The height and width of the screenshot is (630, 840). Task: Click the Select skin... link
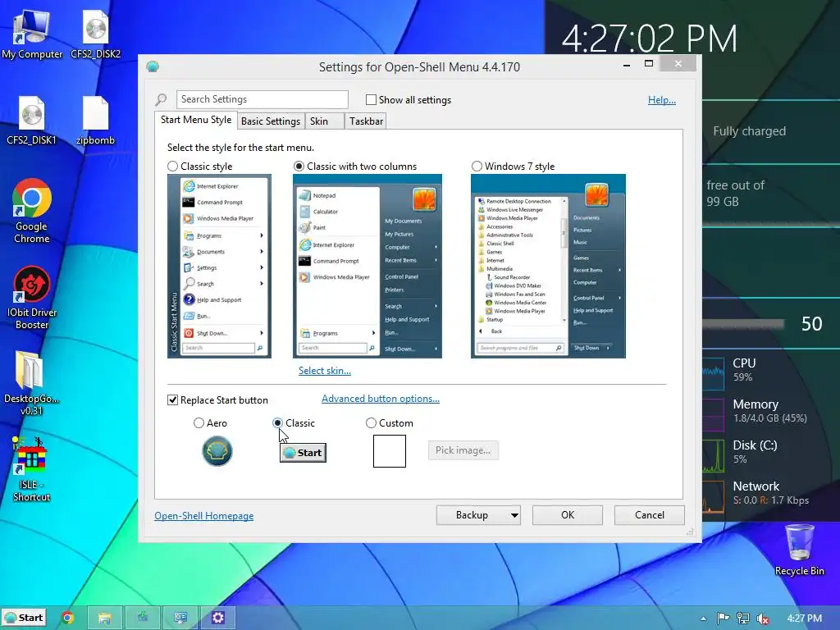pos(325,371)
